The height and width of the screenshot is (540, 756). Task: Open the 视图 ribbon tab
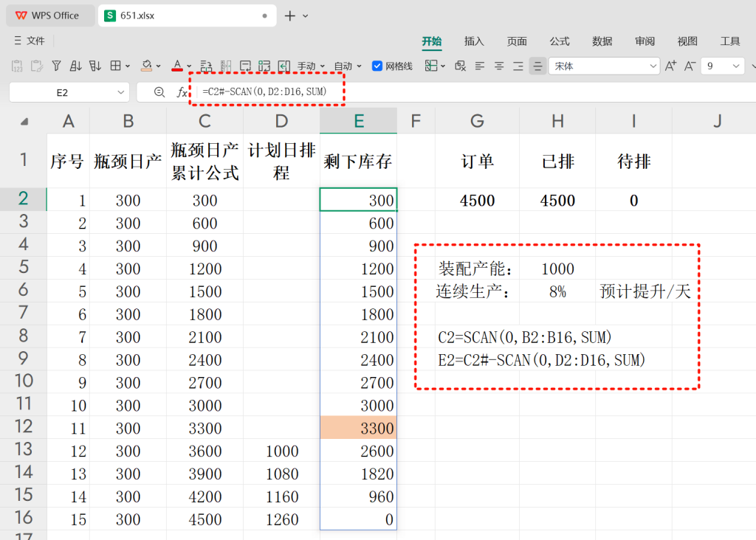coord(687,41)
